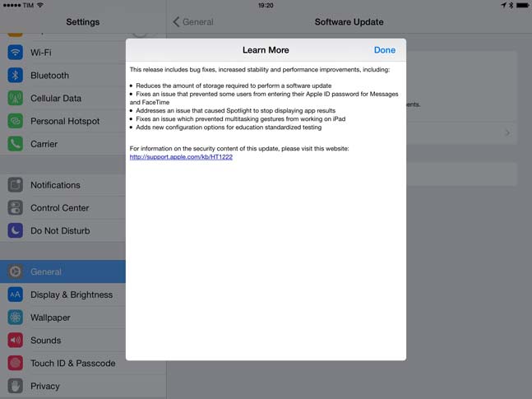Viewport: 532px width, 399px height.
Task: Tap the green Carrier phone icon
Action: click(x=15, y=144)
